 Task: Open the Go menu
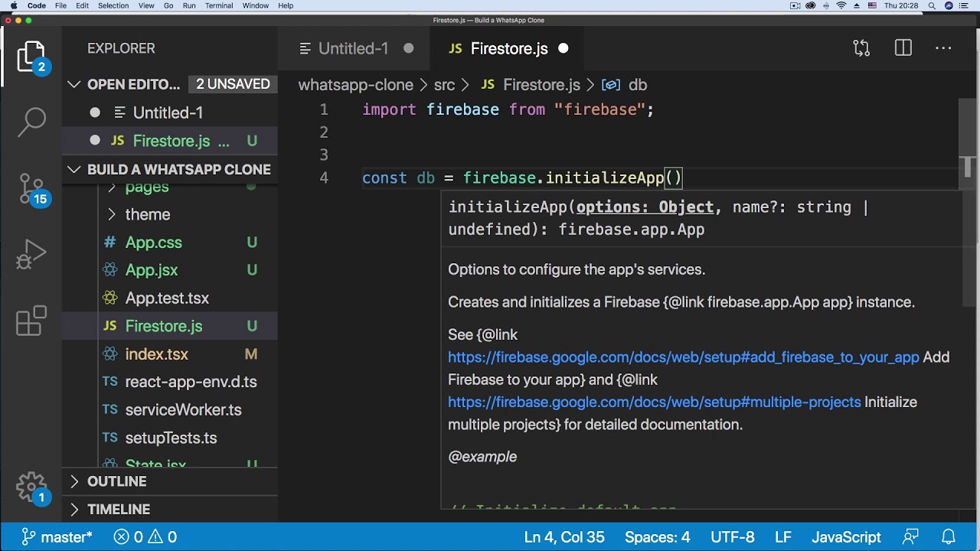pyautogui.click(x=168, y=5)
